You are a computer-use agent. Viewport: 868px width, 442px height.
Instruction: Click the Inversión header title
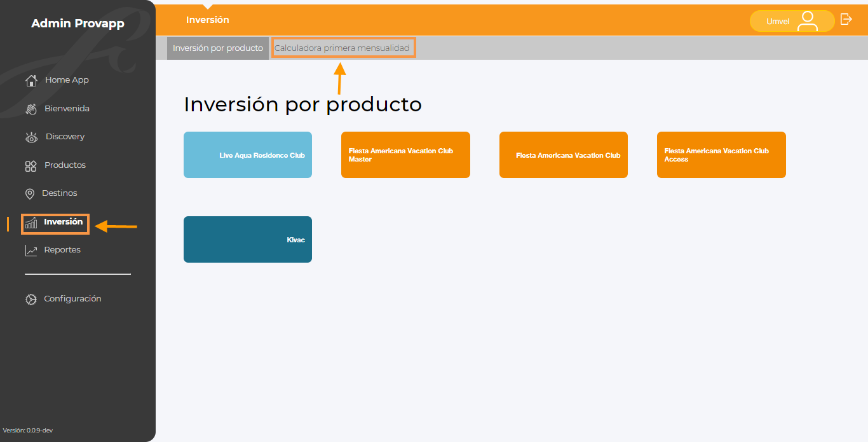tap(208, 20)
